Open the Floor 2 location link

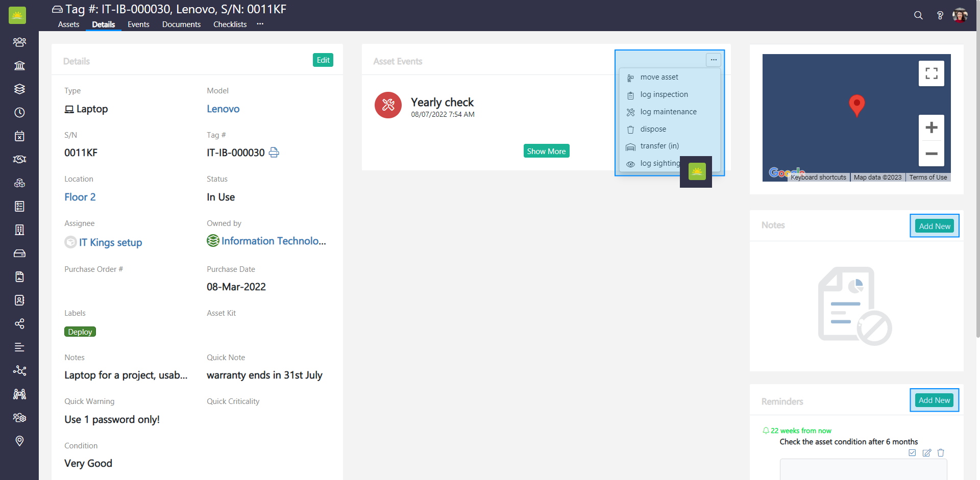pyautogui.click(x=80, y=197)
